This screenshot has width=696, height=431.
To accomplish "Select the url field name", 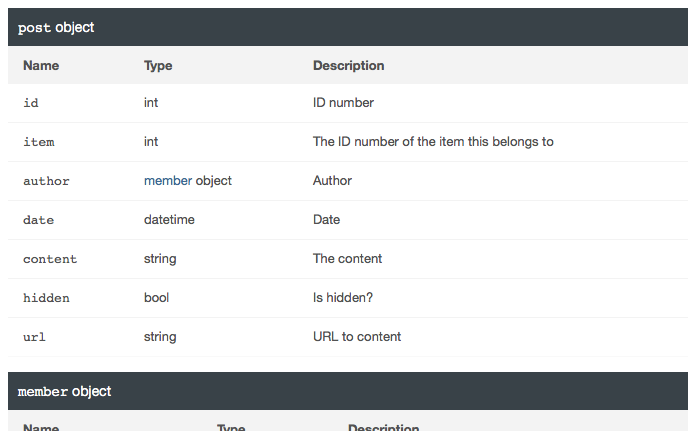I will click(34, 337).
